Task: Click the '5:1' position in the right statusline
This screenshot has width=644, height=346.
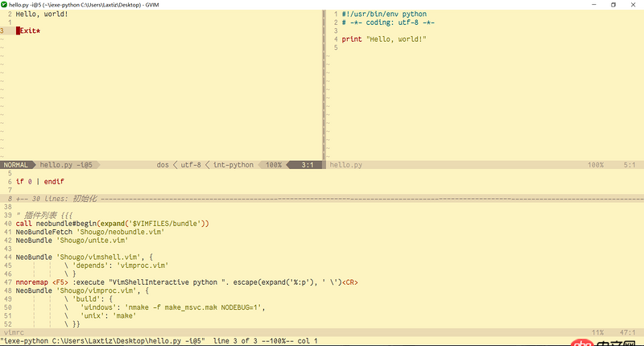Action: click(x=630, y=165)
